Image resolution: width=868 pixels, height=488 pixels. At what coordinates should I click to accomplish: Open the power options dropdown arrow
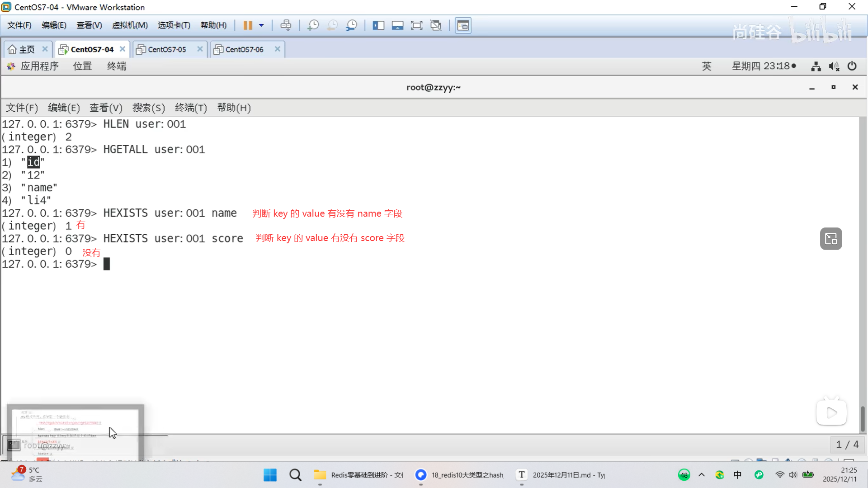[261, 25]
